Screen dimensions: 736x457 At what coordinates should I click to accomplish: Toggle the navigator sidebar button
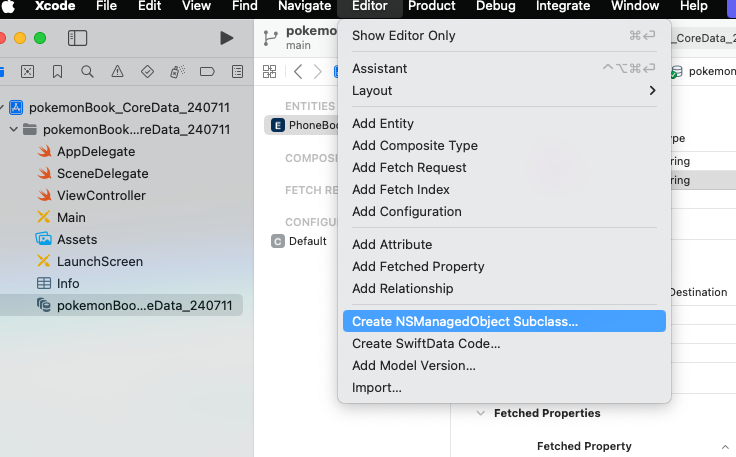pos(77,38)
